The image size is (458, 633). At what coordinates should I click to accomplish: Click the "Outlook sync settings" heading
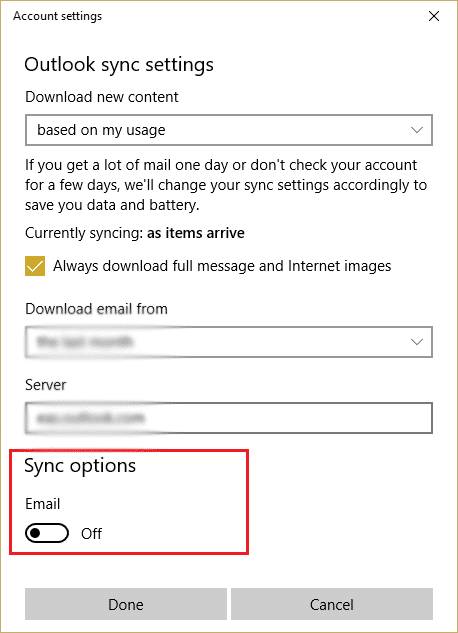point(119,65)
